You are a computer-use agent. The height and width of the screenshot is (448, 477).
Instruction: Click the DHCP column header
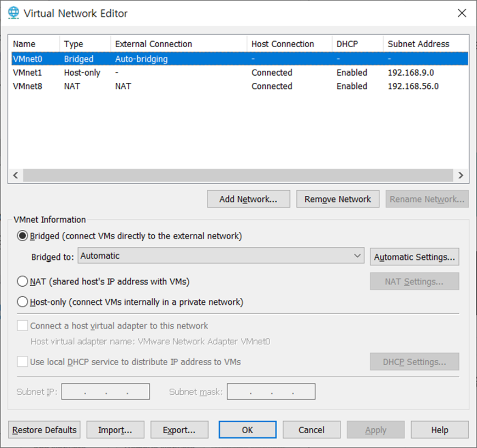click(358, 44)
